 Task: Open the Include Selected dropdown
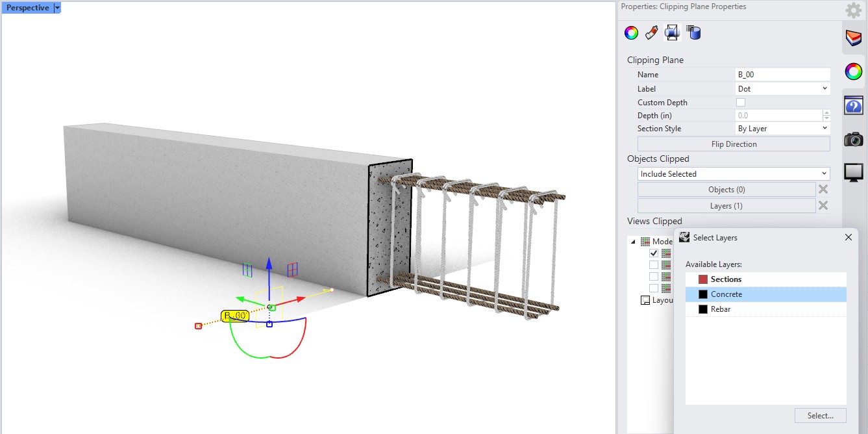pos(734,174)
